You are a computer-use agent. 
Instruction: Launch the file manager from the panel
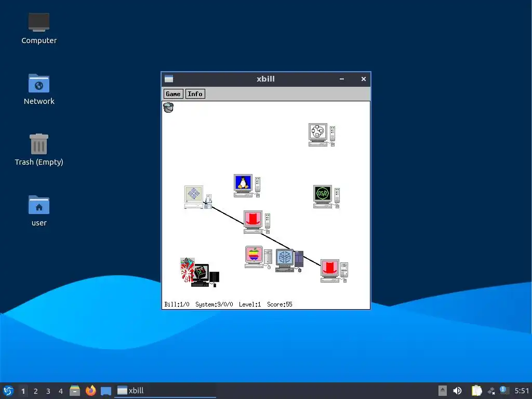point(75,391)
